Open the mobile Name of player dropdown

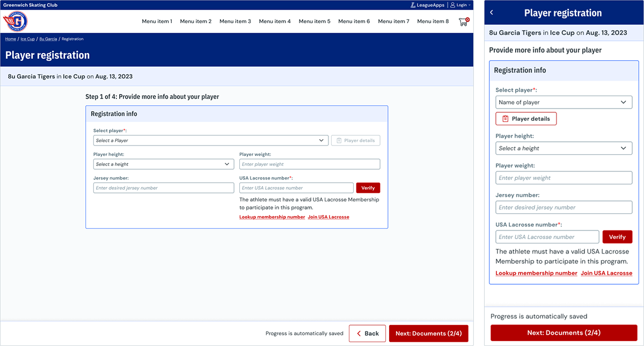click(564, 102)
